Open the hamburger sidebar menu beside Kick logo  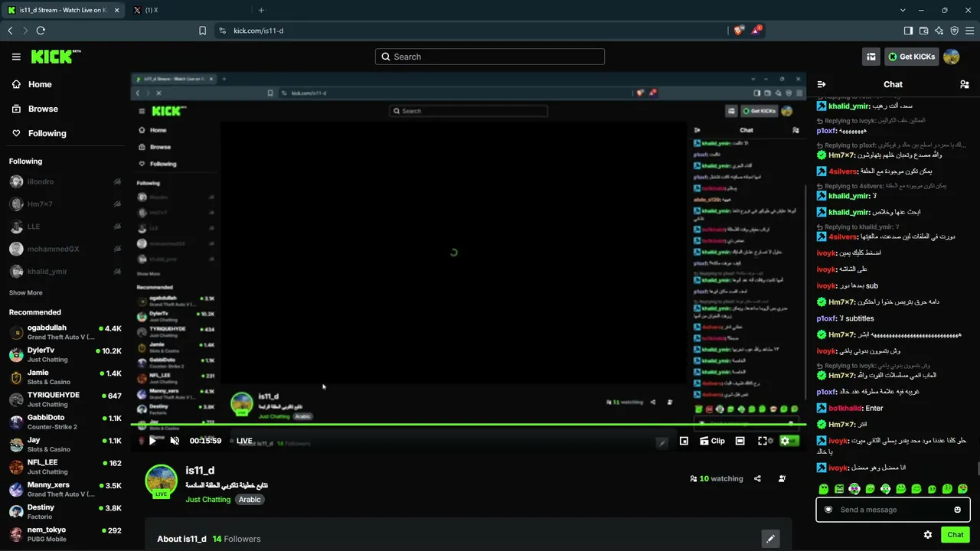click(x=16, y=57)
